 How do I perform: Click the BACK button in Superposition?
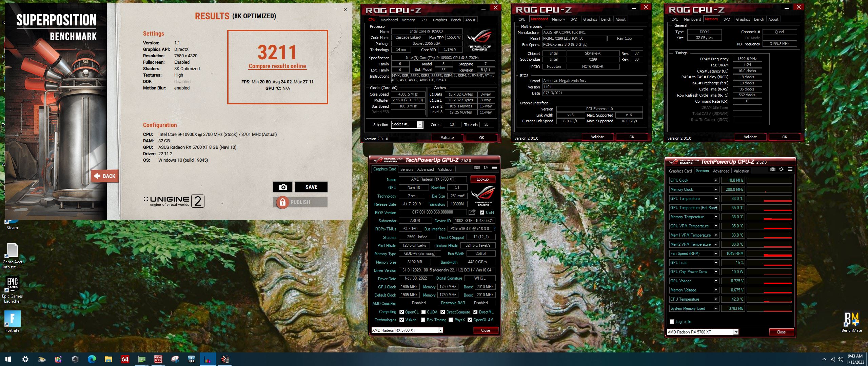pyautogui.click(x=105, y=176)
